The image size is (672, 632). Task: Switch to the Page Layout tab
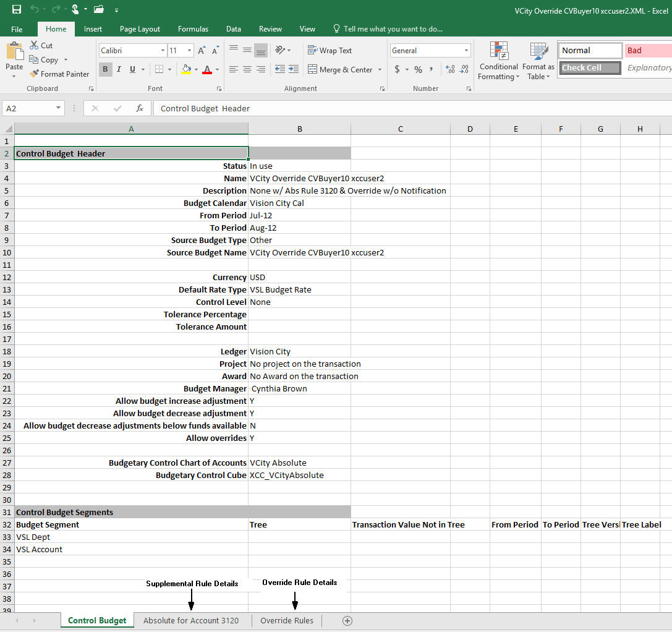[140, 28]
